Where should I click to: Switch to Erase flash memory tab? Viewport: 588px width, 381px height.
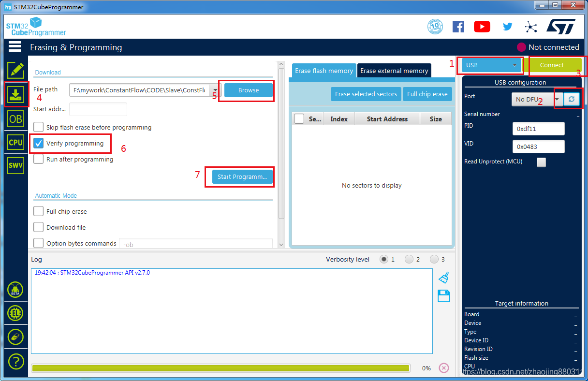click(x=324, y=71)
